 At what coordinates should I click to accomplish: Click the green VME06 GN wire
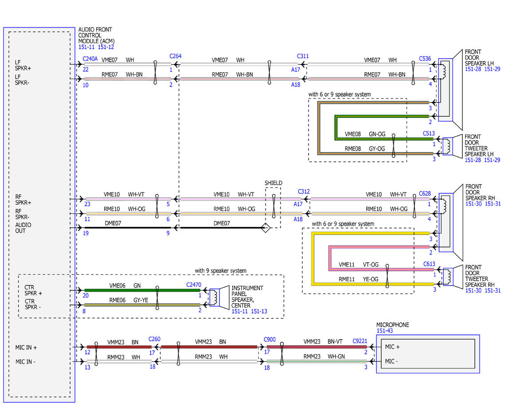coord(142,290)
